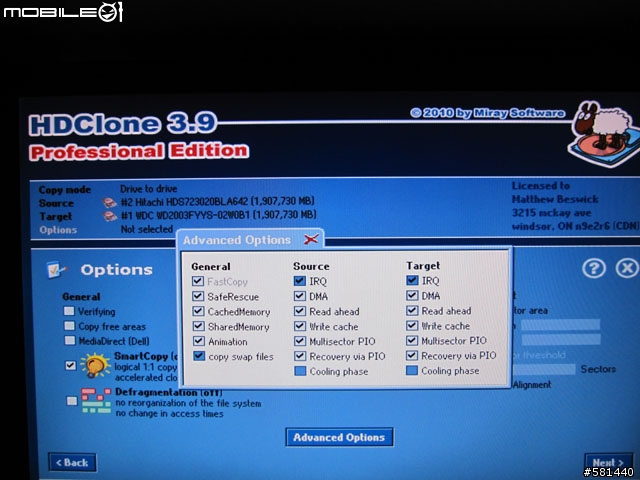The height and width of the screenshot is (480, 640).
Task: Click the first field under 'tor area'
Action: tap(560, 325)
